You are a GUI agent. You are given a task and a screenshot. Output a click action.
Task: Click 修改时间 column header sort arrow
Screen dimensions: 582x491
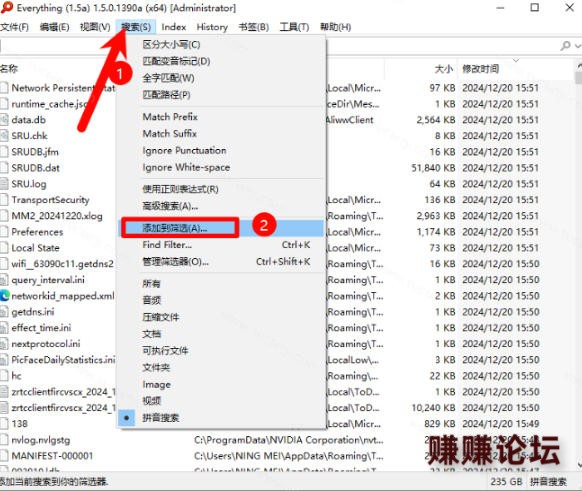[516, 60]
